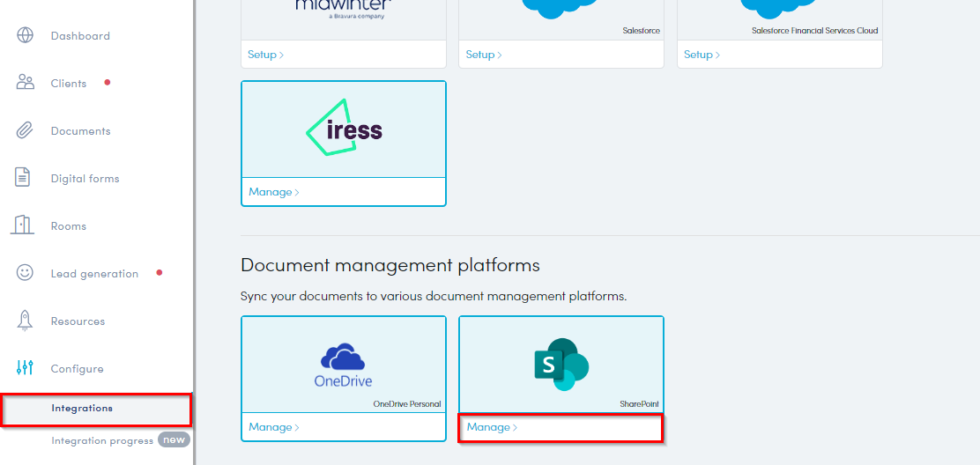Open Integration progress submenu item
Image resolution: width=980 pixels, height=465 pixels.
click(102, 440)
